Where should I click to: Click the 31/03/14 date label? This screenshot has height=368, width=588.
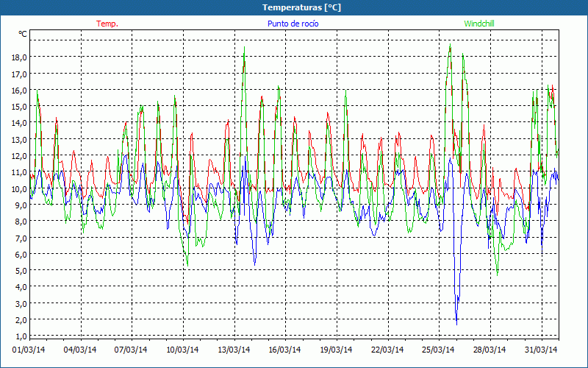pos(541,350)
